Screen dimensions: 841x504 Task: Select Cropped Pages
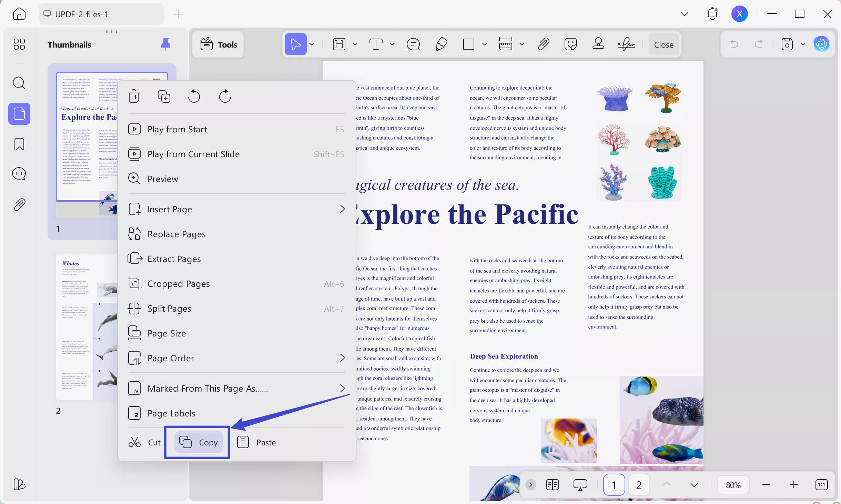(x=236, y=283)
